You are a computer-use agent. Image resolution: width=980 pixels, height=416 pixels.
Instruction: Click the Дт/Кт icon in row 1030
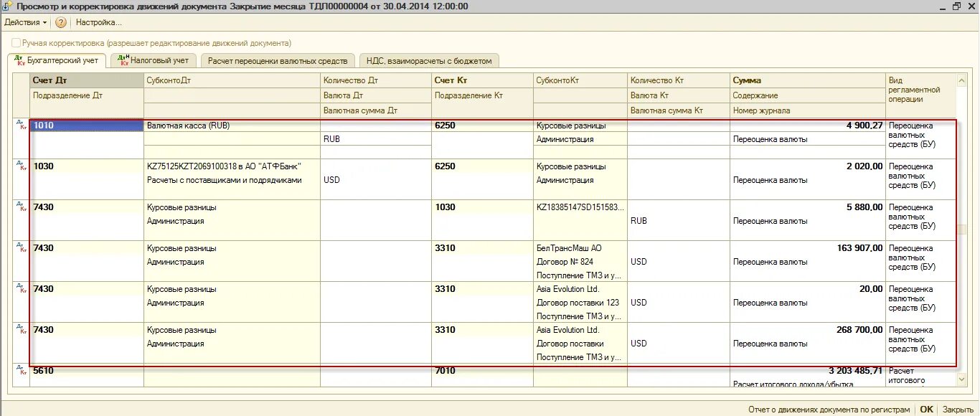[21, 166]
